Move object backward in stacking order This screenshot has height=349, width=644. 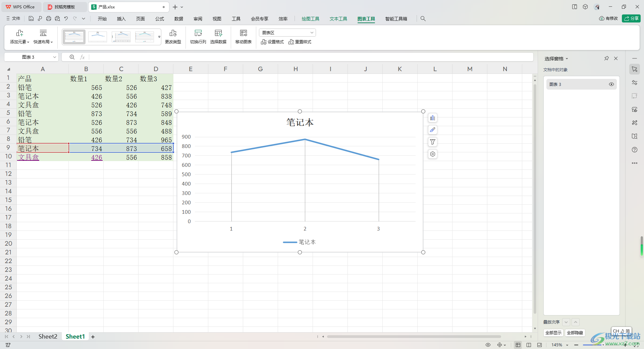(566, 322)
